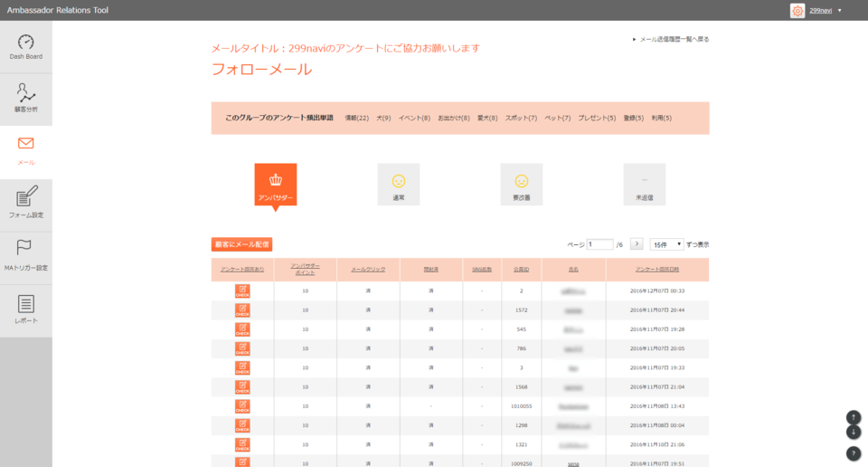Screen dimensions: 868x467
Task: Switch to the 要改善 sad face tab
Action: [521, 185]
